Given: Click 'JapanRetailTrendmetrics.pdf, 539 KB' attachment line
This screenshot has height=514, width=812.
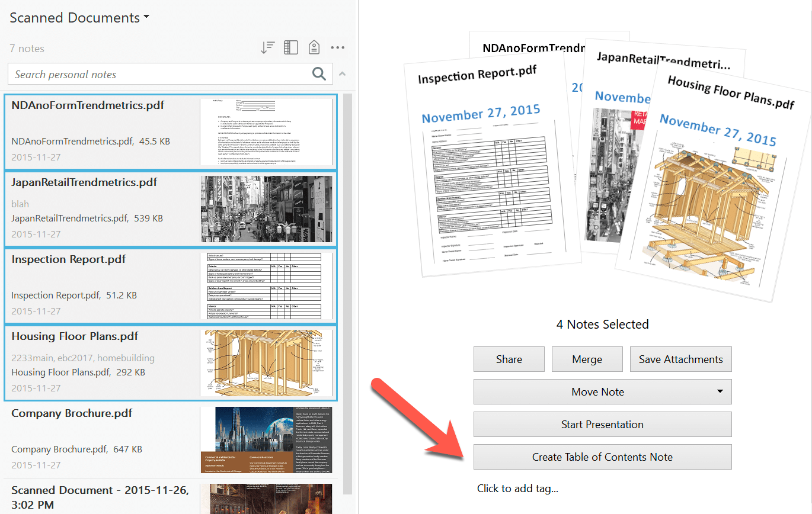Looking at the screenshot, I should click(x=87, y=219).
